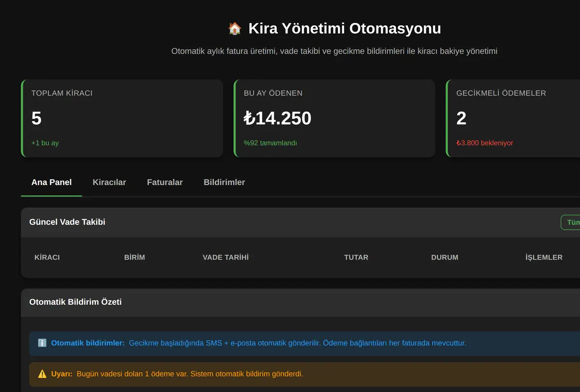This screenshot has width=580, height=392.
Task: Click the ₺14.250 amount value
Action: (277, 118)
